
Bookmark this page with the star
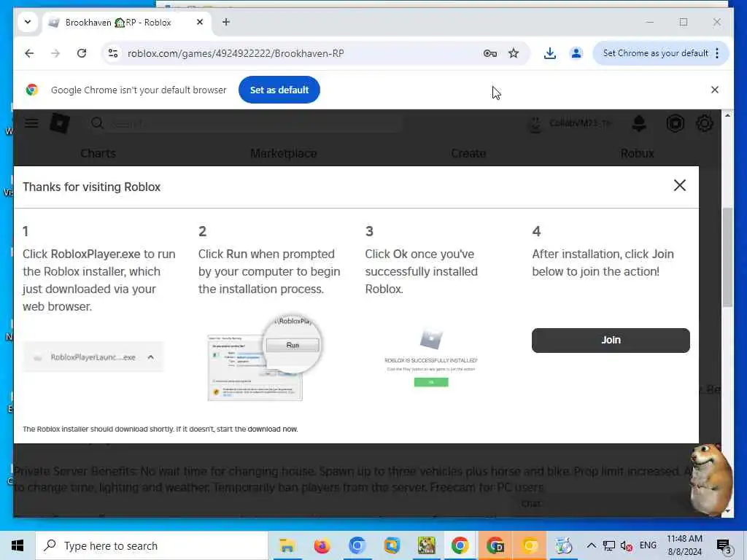(x=513, y=53)
